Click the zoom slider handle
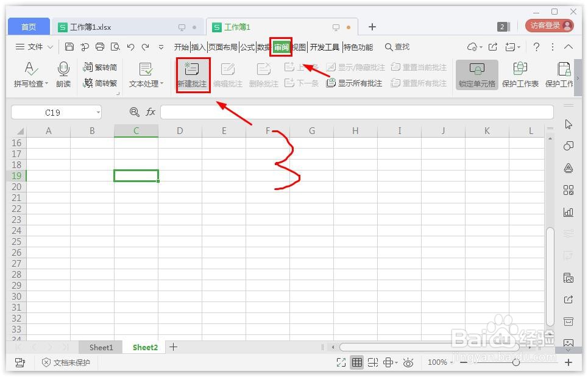The height and width of the screenshot is (377, 588). [516, 362]
